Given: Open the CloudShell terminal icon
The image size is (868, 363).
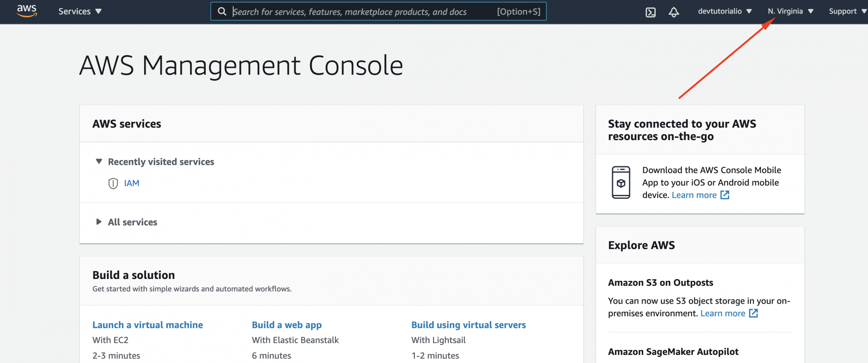Looking at the screenshot, I should 650,12.
